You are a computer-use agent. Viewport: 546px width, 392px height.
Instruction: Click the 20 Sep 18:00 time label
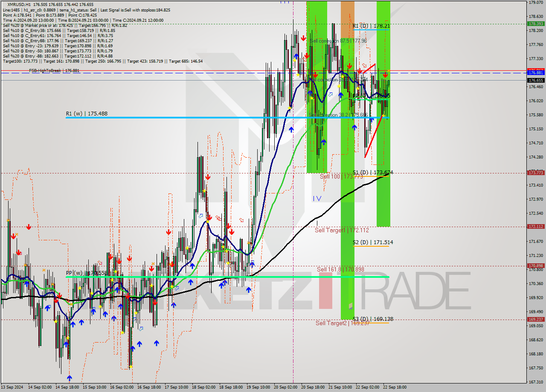click(x=313, y=387)
